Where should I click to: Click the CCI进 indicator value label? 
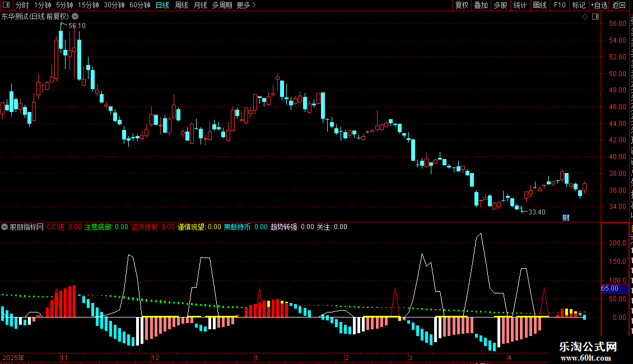(x=64, y=227)
